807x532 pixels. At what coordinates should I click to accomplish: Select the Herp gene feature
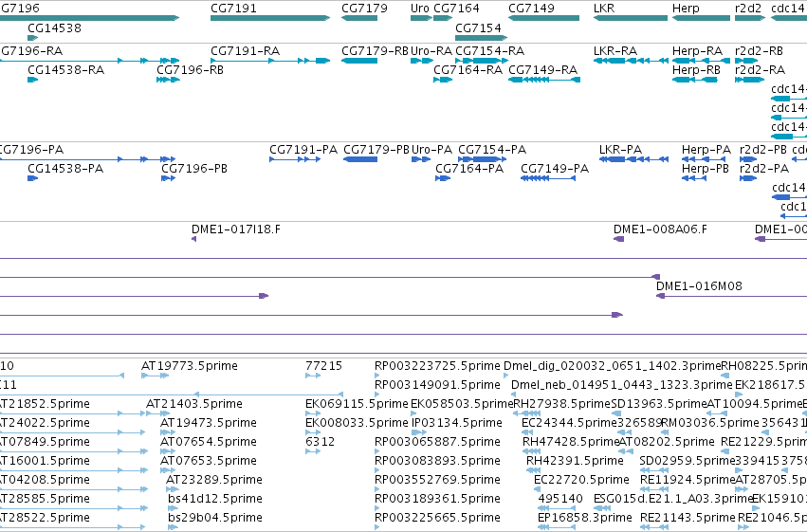[701, 18]
